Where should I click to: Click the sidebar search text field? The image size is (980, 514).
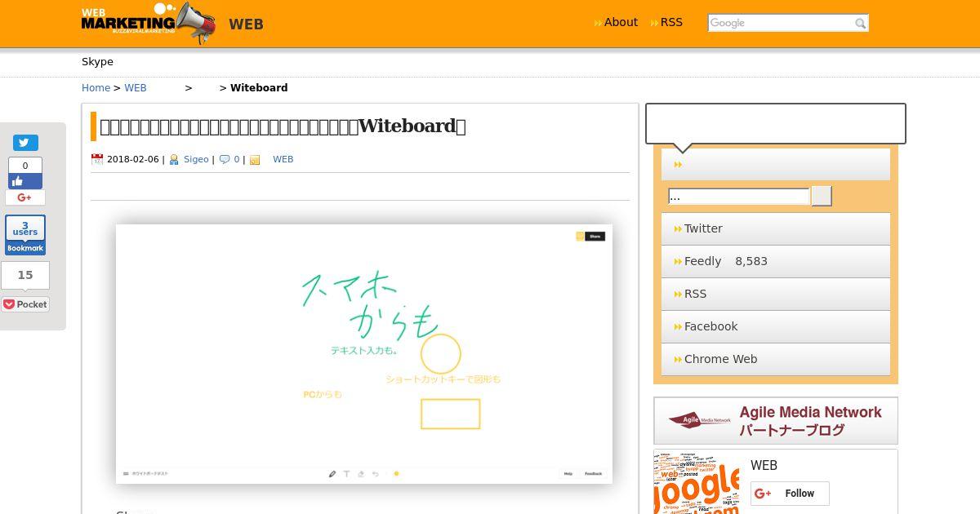(738, 196)
